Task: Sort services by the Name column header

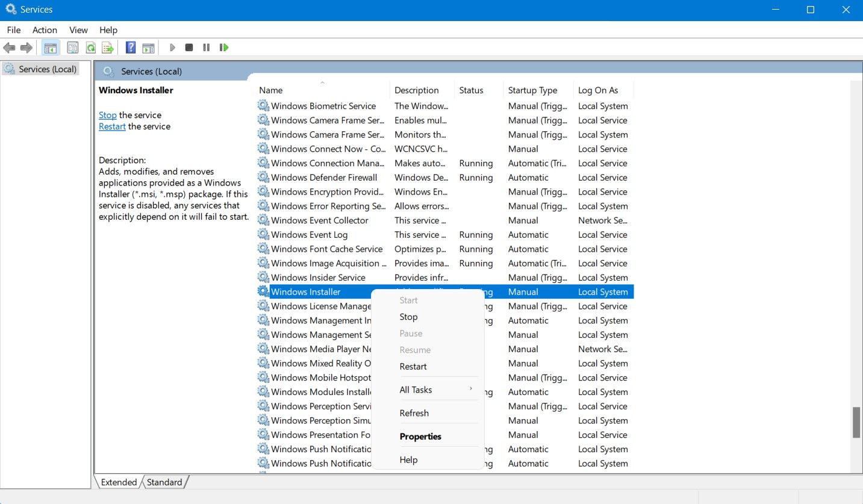Action: (270, 90)
